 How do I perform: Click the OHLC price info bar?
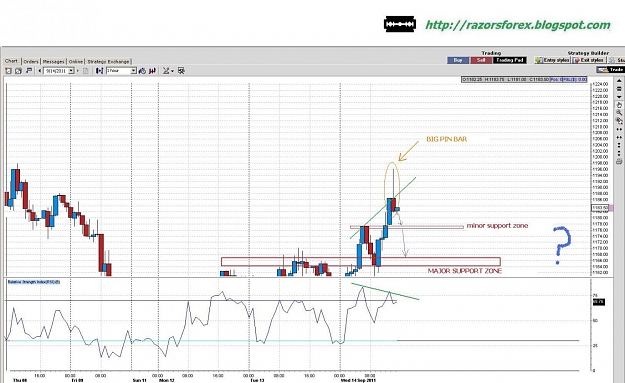pos(505,80)
